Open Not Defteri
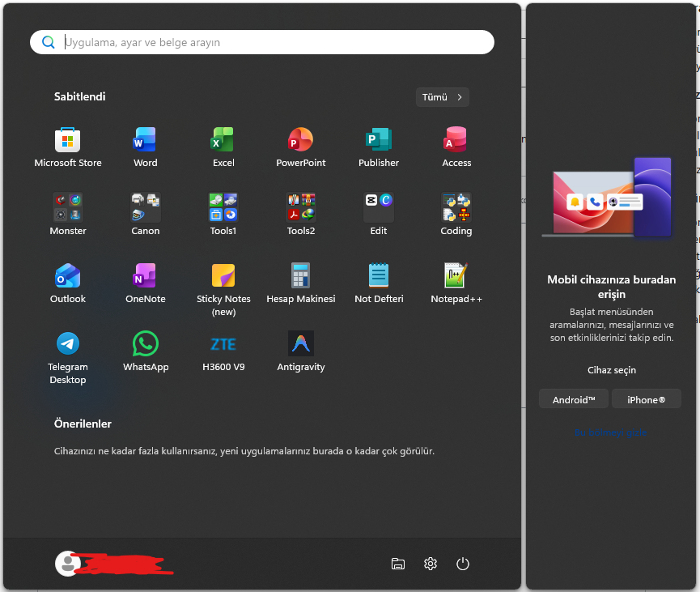This screenshot has width=700, height=592. pyautogui.click(x=379, y=283)
